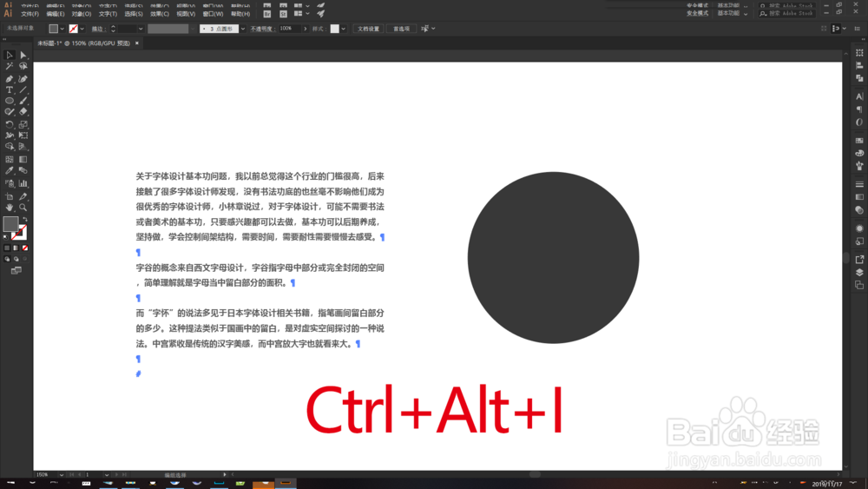Screen dimensions: 868x489
Task: Open Bridge with the Br icon
Action: click(x=267, y=14)
